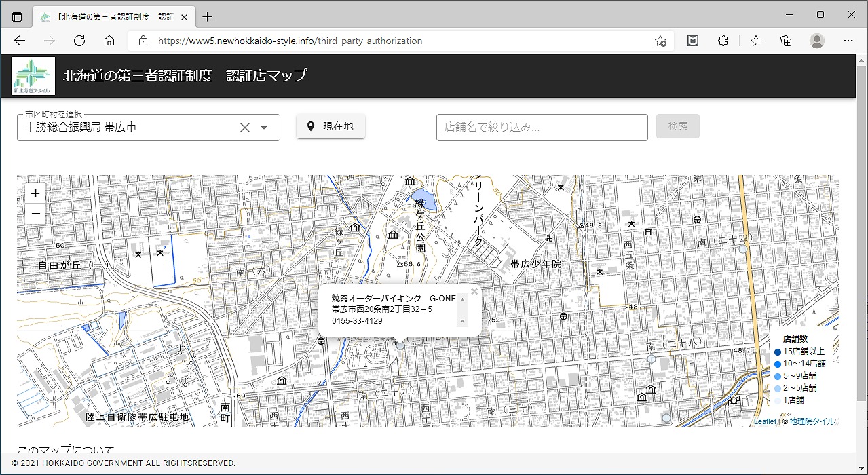This screenshot has width=868, height=475.
Task: Click the 新北海道スタイル logo
Action: [33, 76]
